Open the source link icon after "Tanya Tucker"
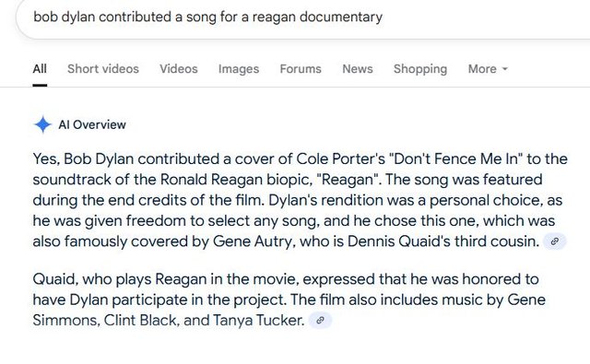This screenshot has height=364, width=590. click(x=320, y=321)
